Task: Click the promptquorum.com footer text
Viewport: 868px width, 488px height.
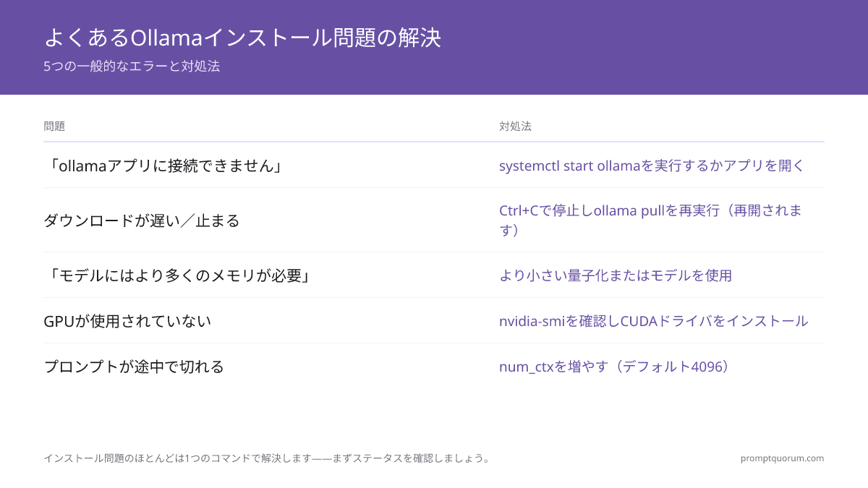Action: coord(782,458)
